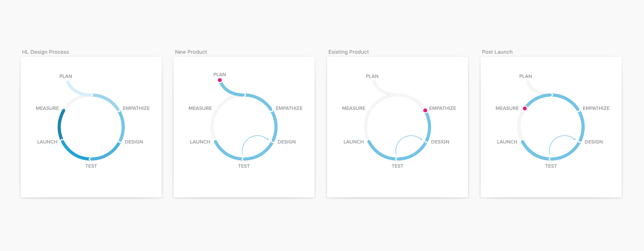644x251 pixels.
Task: Click the EMPATHIZE label in HL Design Process
Action: [136, 108]
